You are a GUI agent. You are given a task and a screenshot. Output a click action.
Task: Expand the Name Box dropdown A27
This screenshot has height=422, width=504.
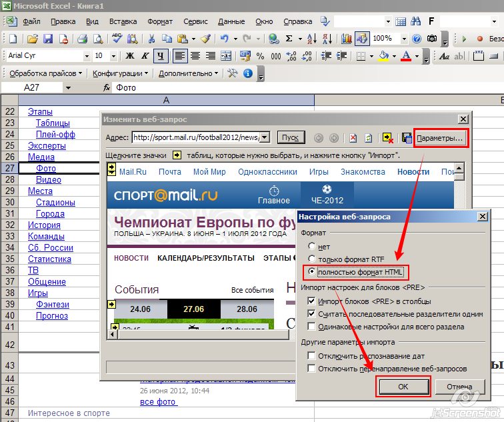tap(68, 88)
